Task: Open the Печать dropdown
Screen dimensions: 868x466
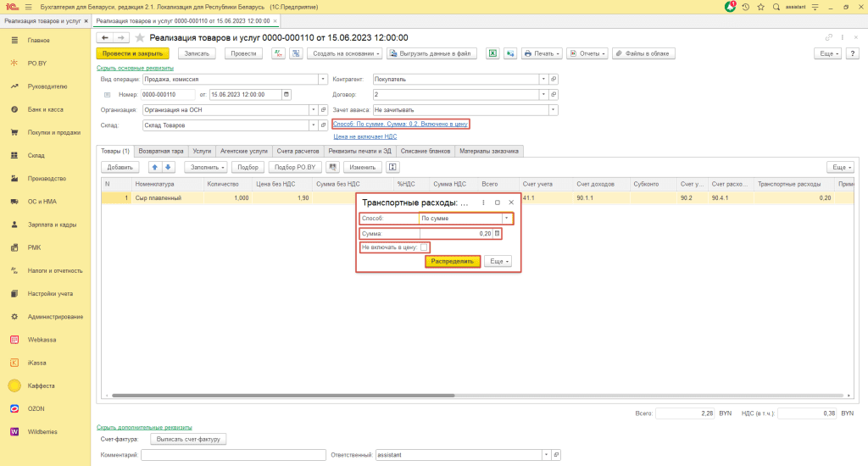Action: pos(542,53)
